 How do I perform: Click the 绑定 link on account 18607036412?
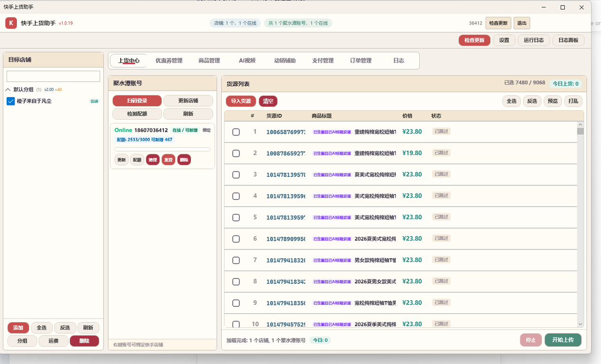click(x=207, y=130)
